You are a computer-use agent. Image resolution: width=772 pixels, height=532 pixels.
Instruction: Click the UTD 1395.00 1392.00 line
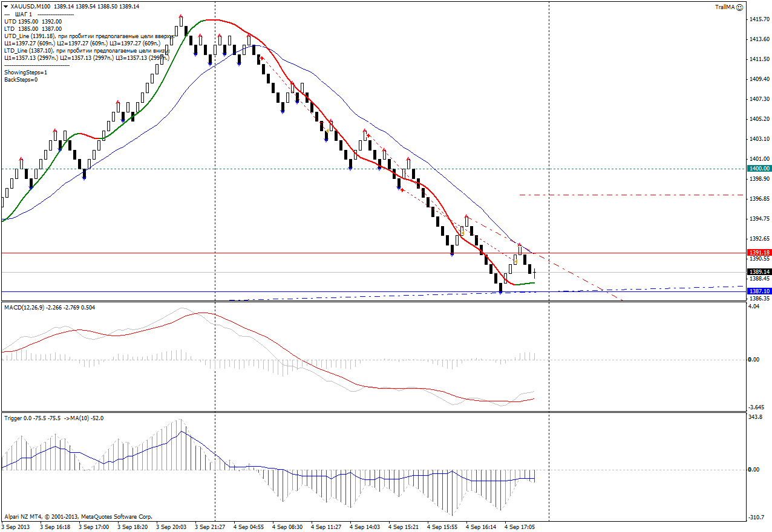[33, 21]
